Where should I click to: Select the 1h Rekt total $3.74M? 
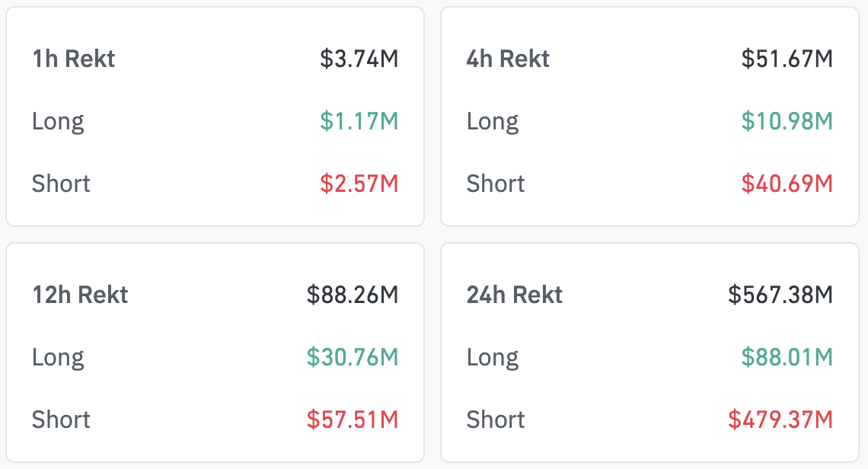coord(359,59)
